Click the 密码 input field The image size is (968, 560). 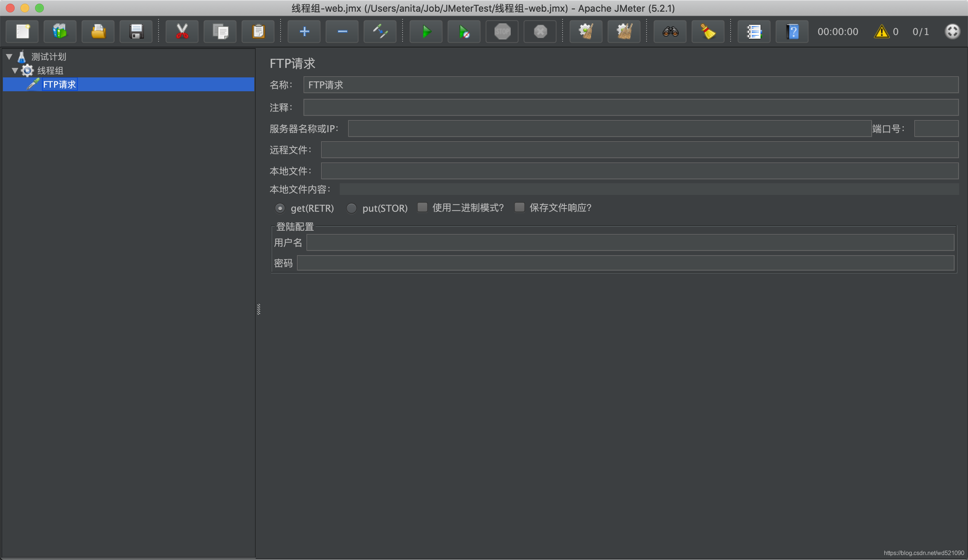click(x=626, y=263)
